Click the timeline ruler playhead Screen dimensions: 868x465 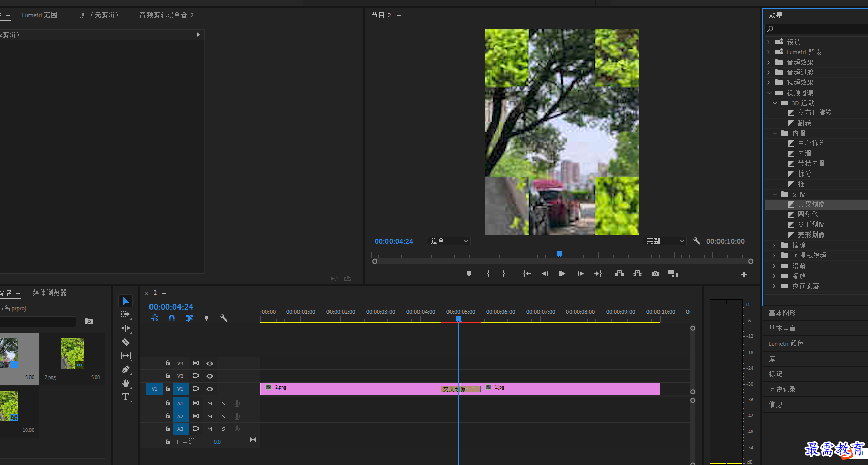click(458, 318)
